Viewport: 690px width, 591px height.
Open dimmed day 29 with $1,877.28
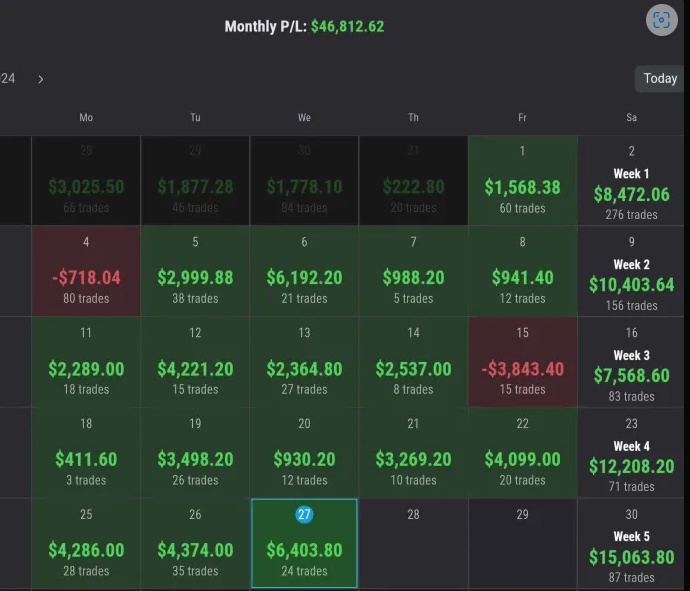[195, 180]
